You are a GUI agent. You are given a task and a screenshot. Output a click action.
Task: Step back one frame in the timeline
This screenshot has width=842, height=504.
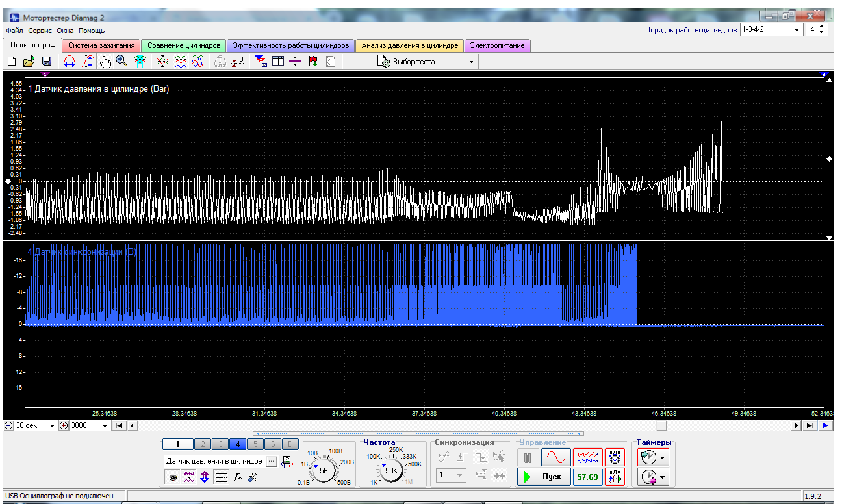click(132, 425)
